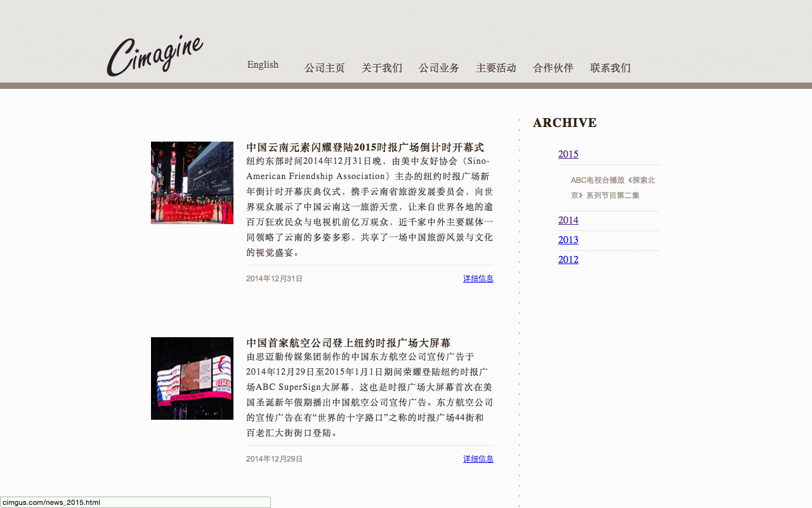Open the 关于我们 menu item
Viewport: 812px width, 508px height.
[382, 68]
